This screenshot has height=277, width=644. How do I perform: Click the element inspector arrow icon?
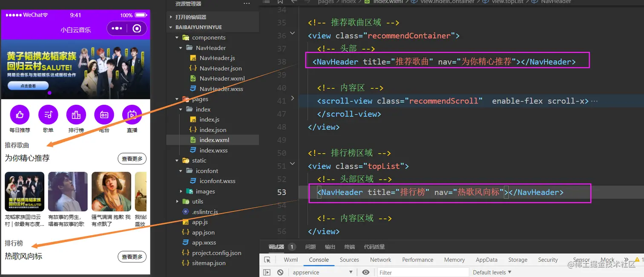point(267,260)
